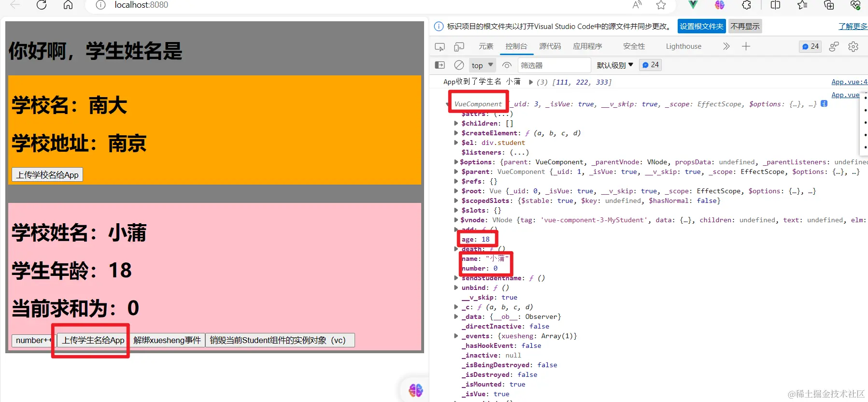
Task: Open the favorites list icon
Action: tap(802, 5)
